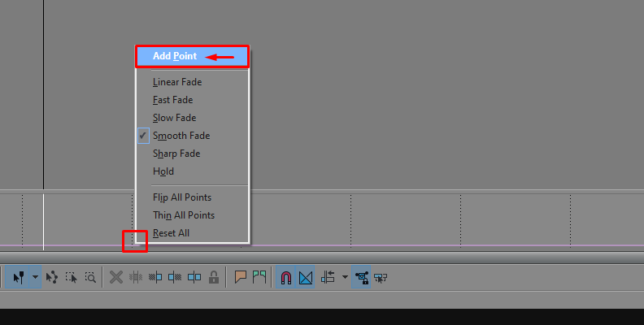Open the Normal Edit tool dropdown arrow
The image size is (644, 325).
[x=35, y=277]
